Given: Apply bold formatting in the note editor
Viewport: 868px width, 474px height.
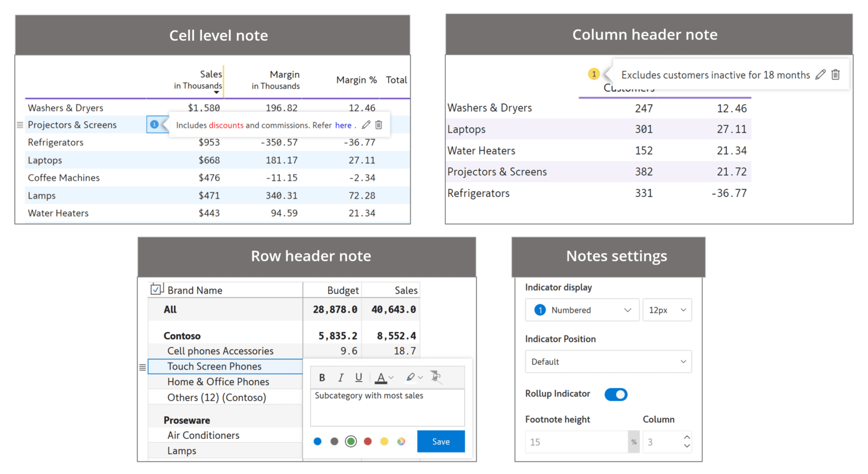Looking at the screenshot, I should tap(322, 377).
